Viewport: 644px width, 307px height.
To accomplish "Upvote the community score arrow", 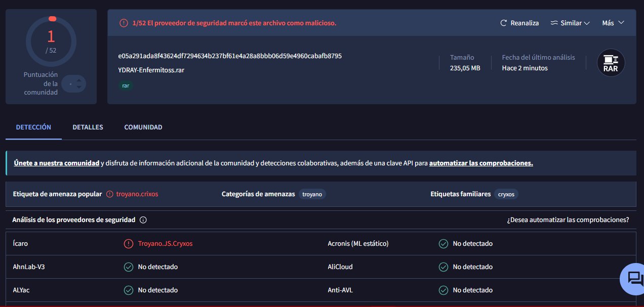I will coord(79,80).
